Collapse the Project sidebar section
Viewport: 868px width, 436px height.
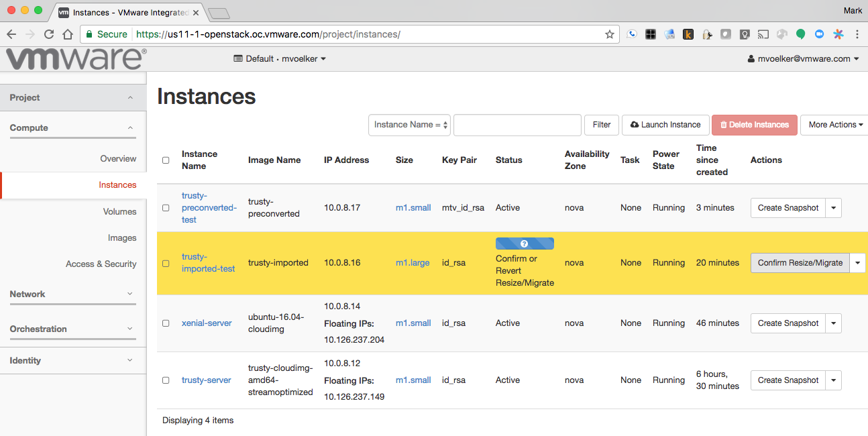[73, 98]
